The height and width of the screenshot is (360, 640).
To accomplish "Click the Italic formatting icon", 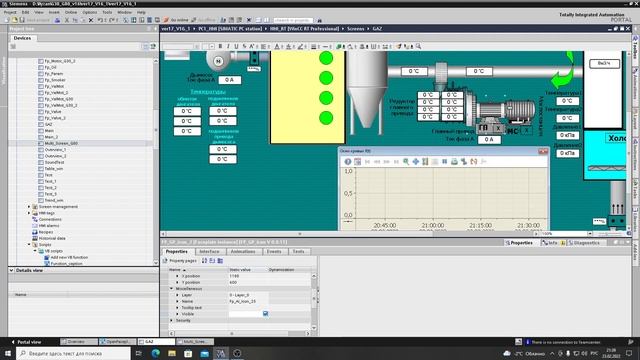I will (x=228, y=47).
